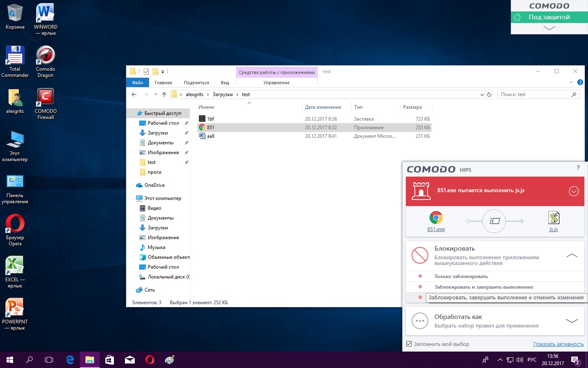Click the js.js script file icon
Image resolution: width=588 pixels, height=368 pixels.
[x=553, y=218]
